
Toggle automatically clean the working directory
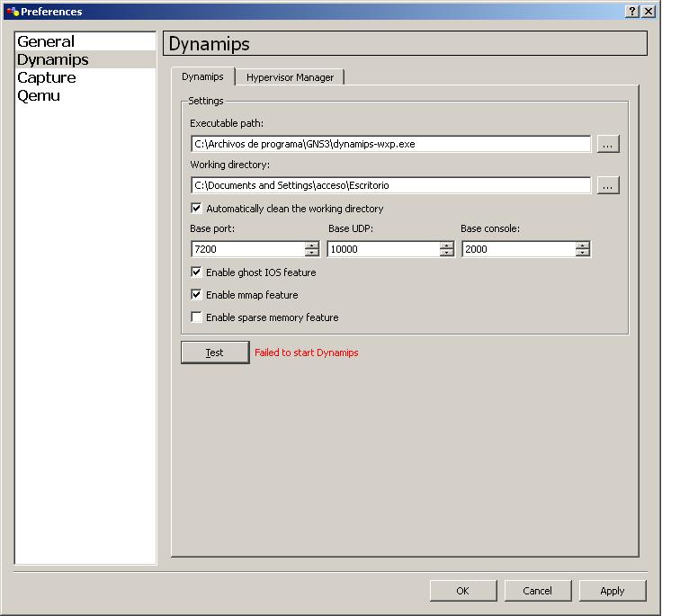click(x=197, y=209)
